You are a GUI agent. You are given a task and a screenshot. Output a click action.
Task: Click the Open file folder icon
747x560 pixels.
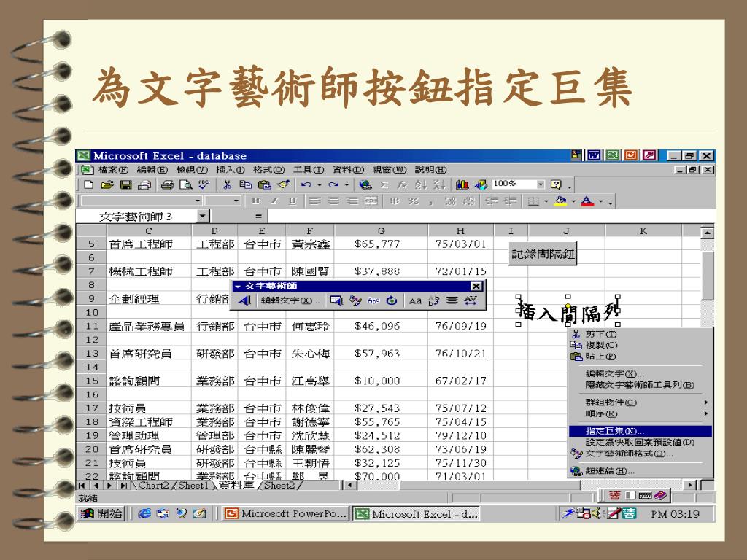click(107, 184)
